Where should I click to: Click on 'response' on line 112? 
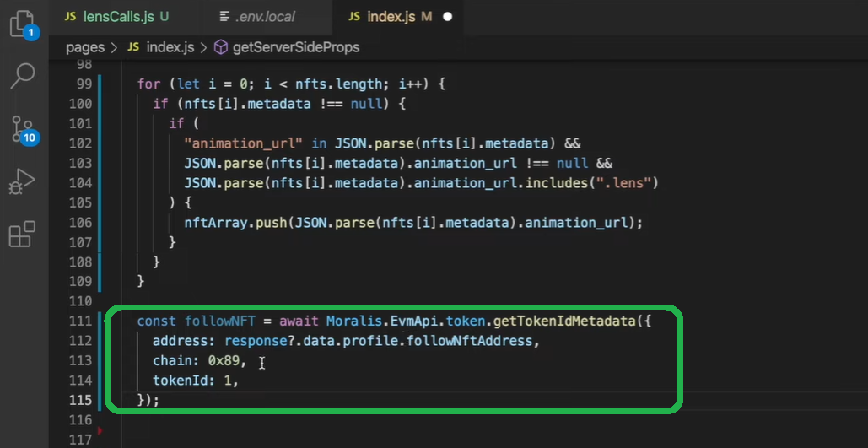tap(256, 341)
